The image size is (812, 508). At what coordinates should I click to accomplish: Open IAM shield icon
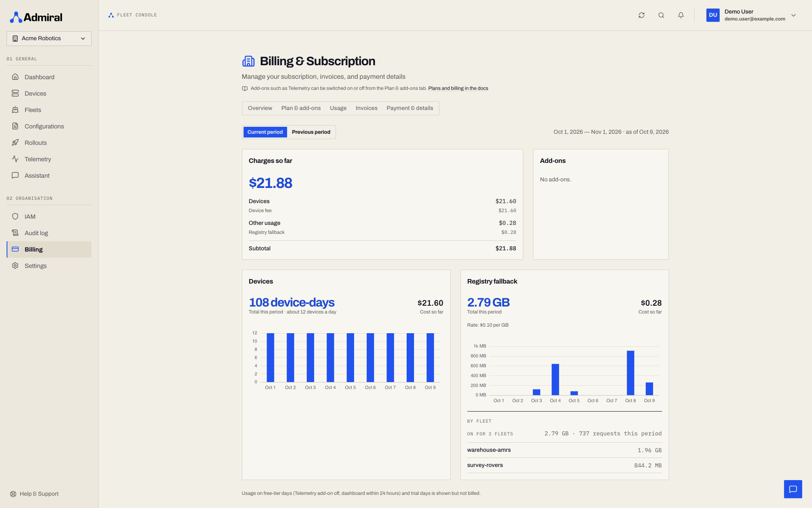(x=15, y=216)
